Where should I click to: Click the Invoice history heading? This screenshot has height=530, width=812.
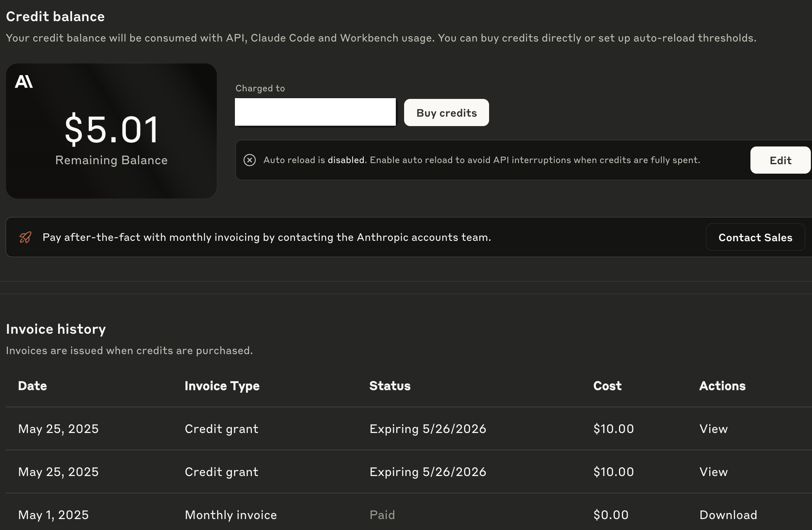tap(56, 329)
